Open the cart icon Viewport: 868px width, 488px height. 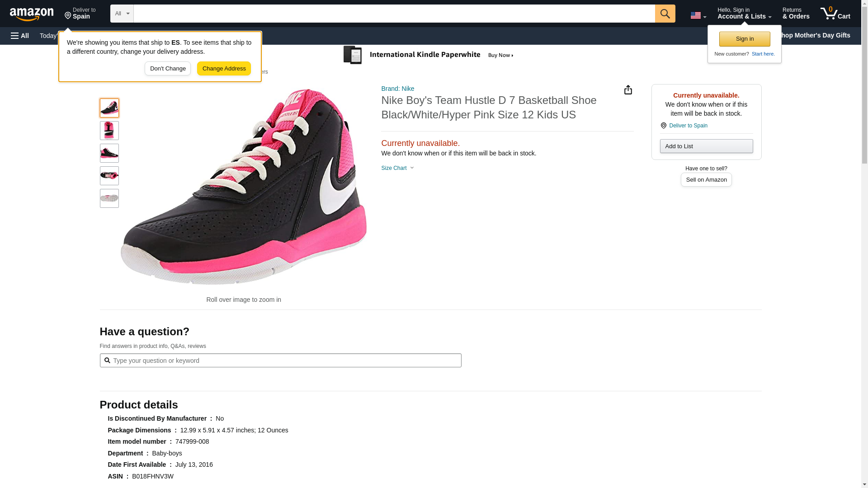835,14
